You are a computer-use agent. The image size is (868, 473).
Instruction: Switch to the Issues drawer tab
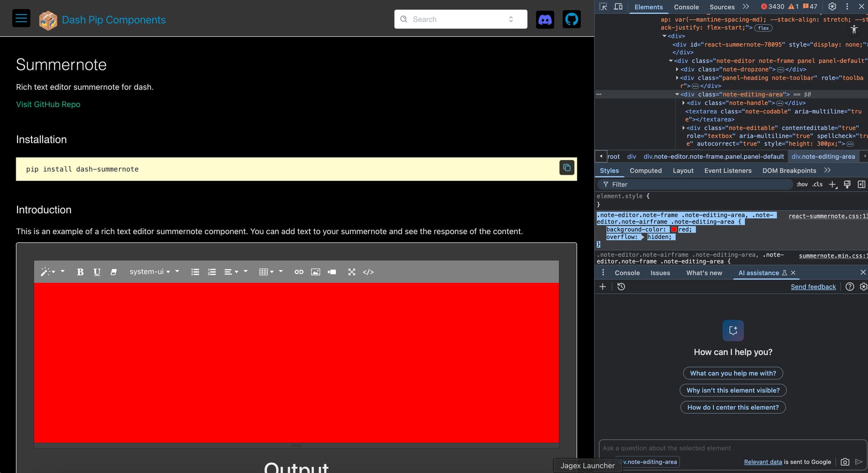pyautogui.click(x=660, y=273)
